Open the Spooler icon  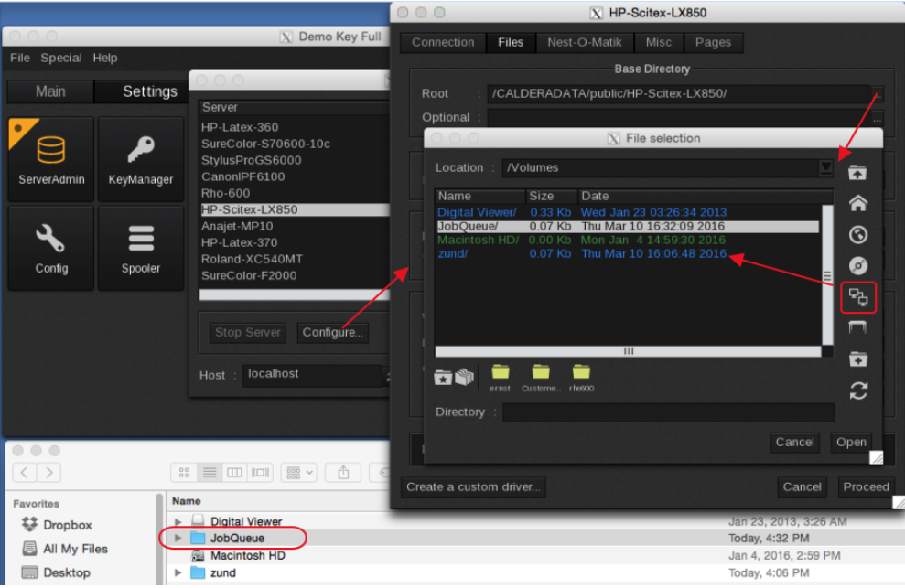[x=141, y=247]
